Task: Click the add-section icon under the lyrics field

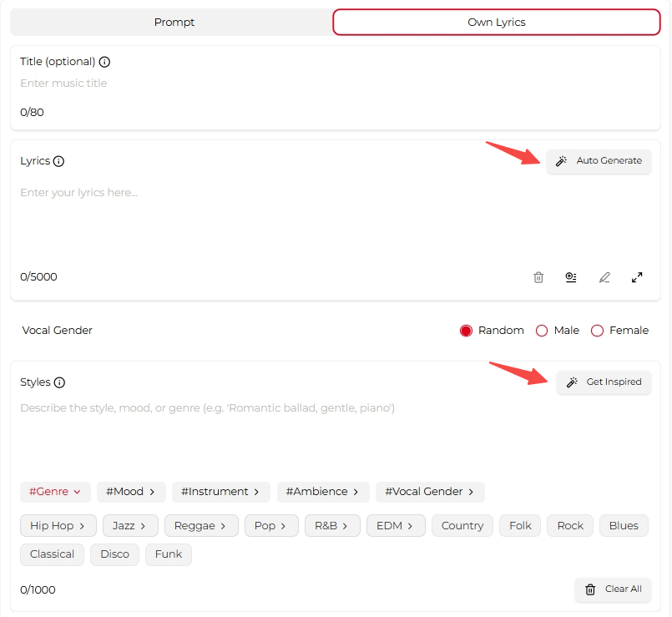Action: pos(571,277)
